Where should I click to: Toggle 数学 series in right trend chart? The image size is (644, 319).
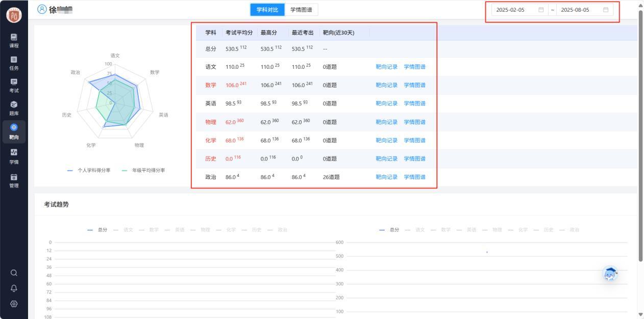tap(441, 230)
